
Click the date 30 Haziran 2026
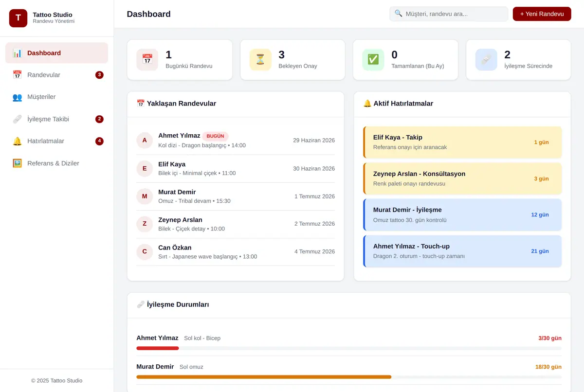(314, 168)
